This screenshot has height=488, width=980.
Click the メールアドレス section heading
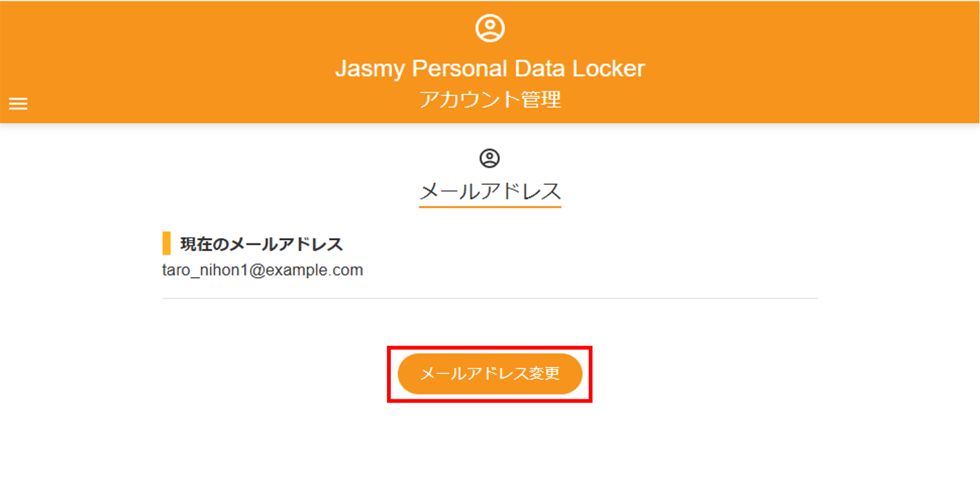[490, 191]
